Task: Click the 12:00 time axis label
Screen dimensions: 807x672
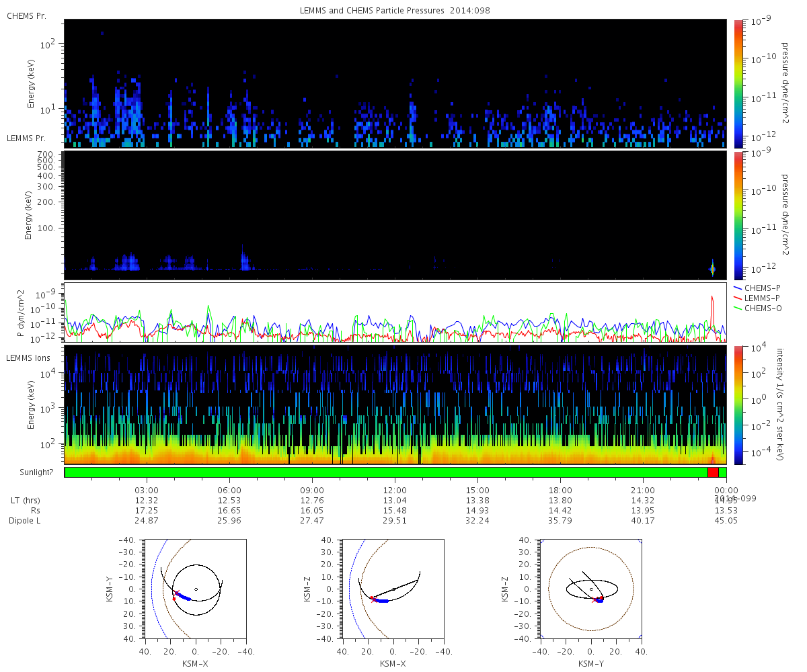Action: click(395, 491)
